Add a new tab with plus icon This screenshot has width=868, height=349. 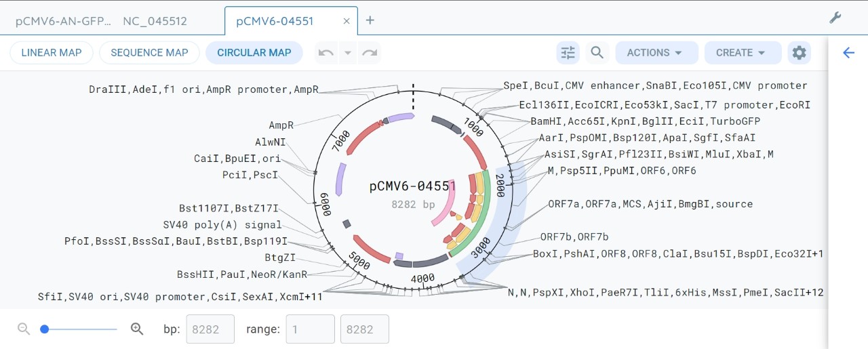click(370, 20)
